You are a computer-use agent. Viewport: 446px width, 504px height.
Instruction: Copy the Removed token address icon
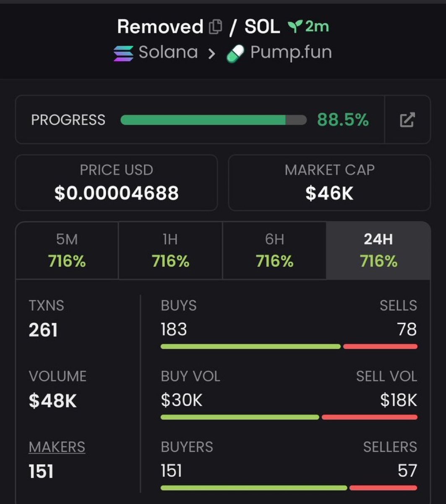215,27
